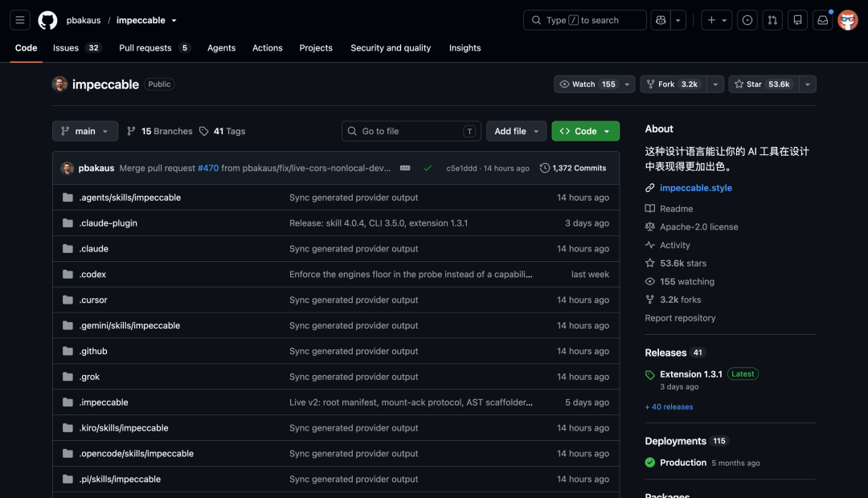Open the Projects tab
The width and height of the screenshot is (868, 498).
316,48
